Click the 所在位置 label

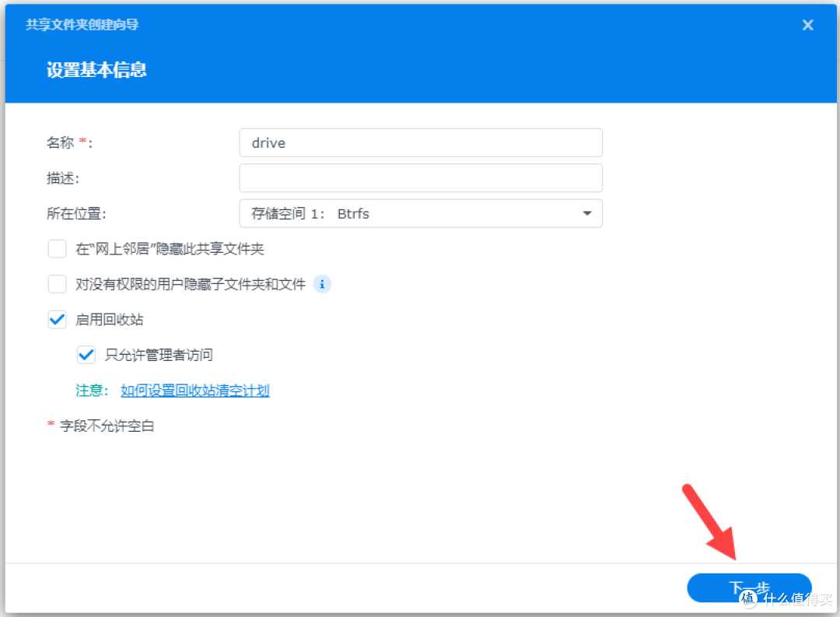click(76, 213)
